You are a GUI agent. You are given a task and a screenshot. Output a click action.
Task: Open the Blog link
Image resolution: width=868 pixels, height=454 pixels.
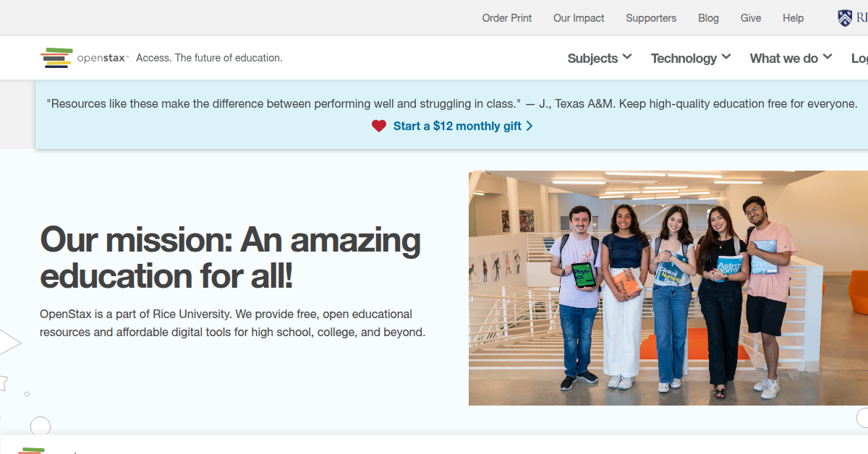click(x=708, y=18)
